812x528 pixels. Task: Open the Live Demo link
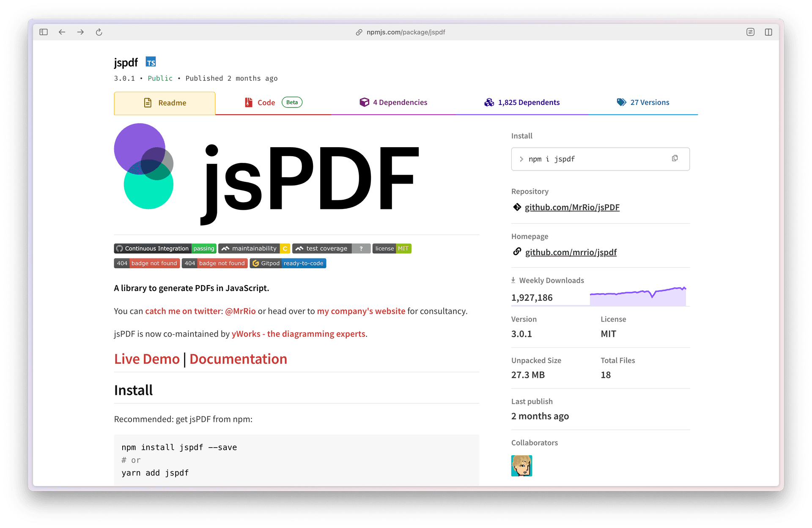pyautogui.click(x=147, y=359)
